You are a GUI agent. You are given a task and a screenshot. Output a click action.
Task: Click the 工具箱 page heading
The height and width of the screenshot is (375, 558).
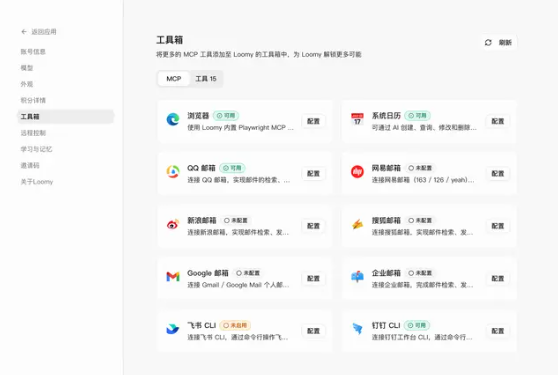169,40
